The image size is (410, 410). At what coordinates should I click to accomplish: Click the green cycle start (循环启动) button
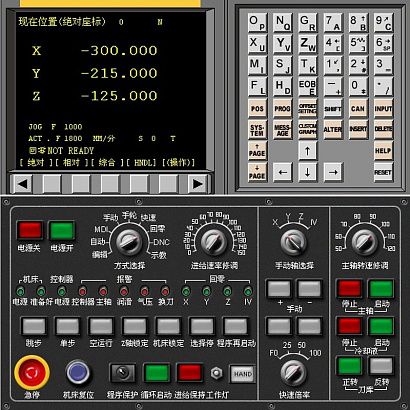point(156,373)
